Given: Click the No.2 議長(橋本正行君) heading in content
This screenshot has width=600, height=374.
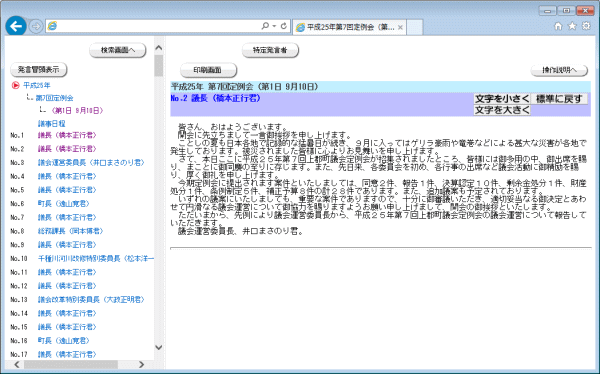Looking at the screenshot, I should click(x=215, y=98).
